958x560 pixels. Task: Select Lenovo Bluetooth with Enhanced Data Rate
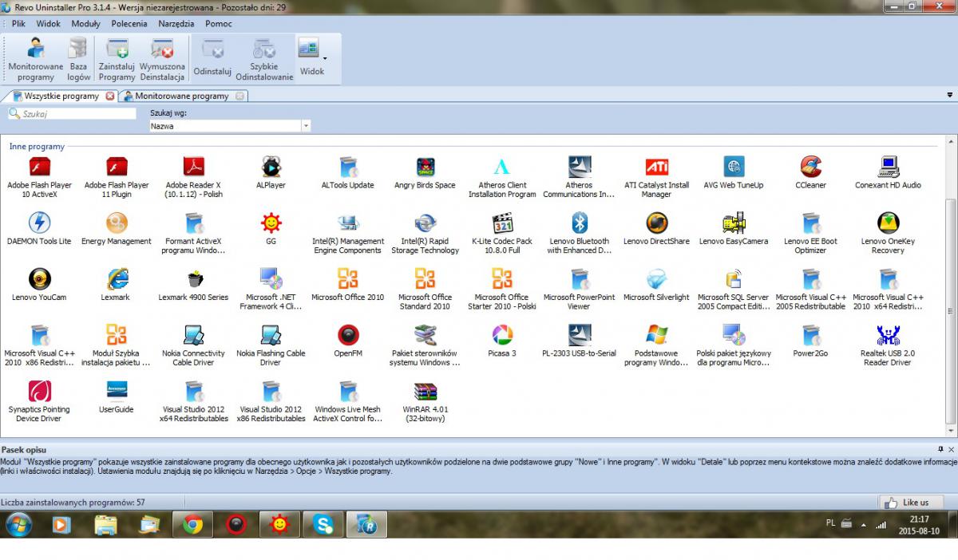(580, 233)
